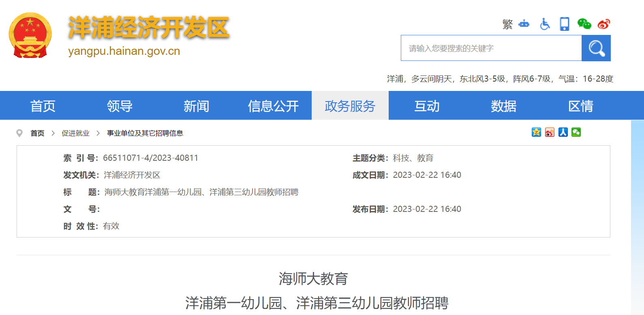The height and width of the screenshot is (315, 644).
Task: Click the 成文日期 field label
Action: [370, 175]
